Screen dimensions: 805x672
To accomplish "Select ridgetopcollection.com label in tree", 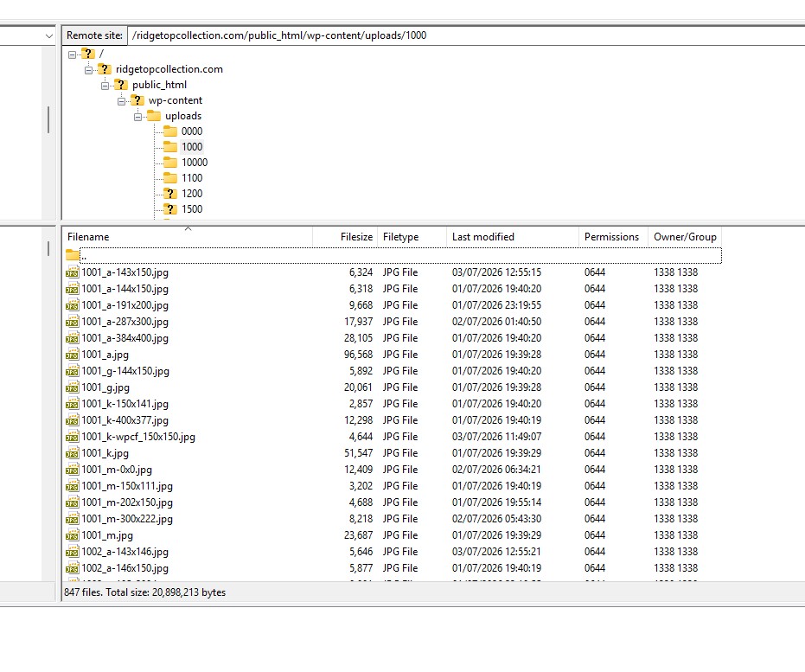I will tap(169, 69).
